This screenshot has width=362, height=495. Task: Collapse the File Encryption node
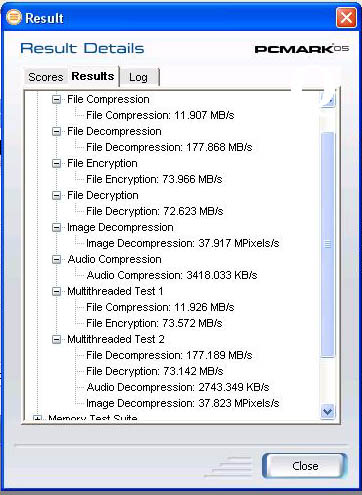point(57,163)
